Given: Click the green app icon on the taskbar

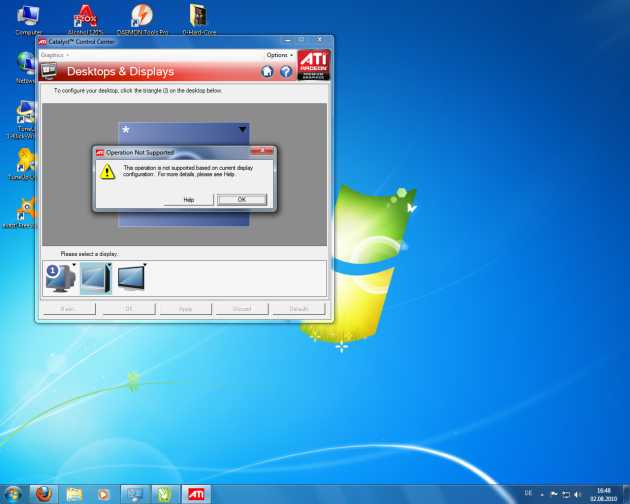Looking at the screenshot, I should click(166, 494).
